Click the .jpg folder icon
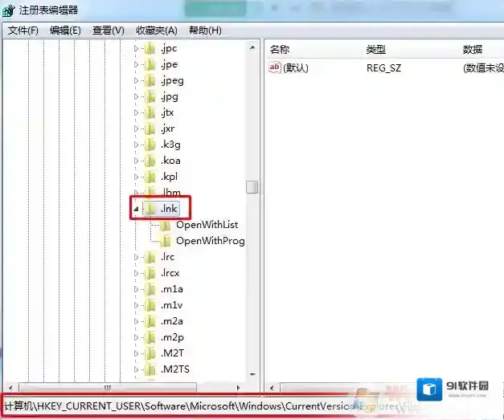 pyautogui.click(x=150, y=96)
